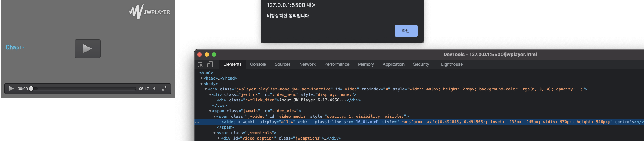Screen dimensions: 644x141
Task: Collapse the body node in the DOM tree
Action: click(202, 84)
